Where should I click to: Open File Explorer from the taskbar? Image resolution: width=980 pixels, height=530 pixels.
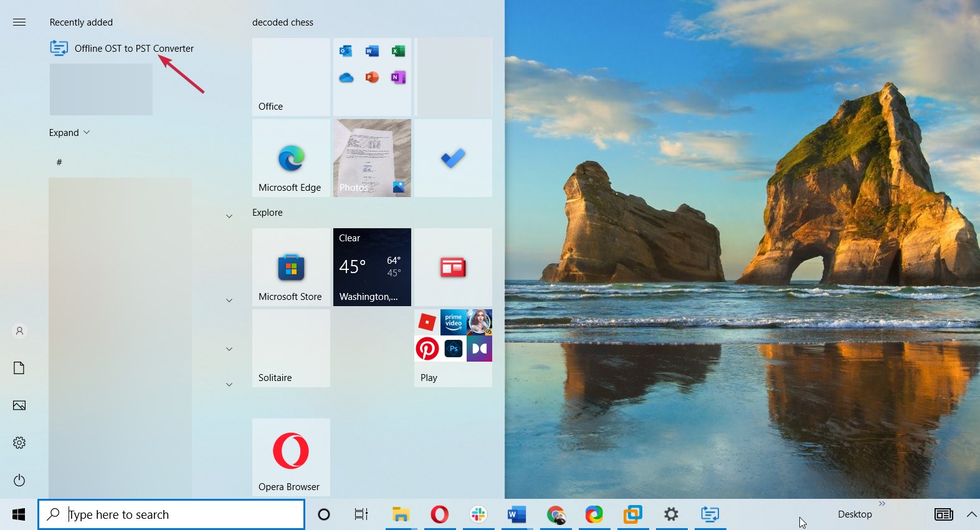tap(401, 514)
